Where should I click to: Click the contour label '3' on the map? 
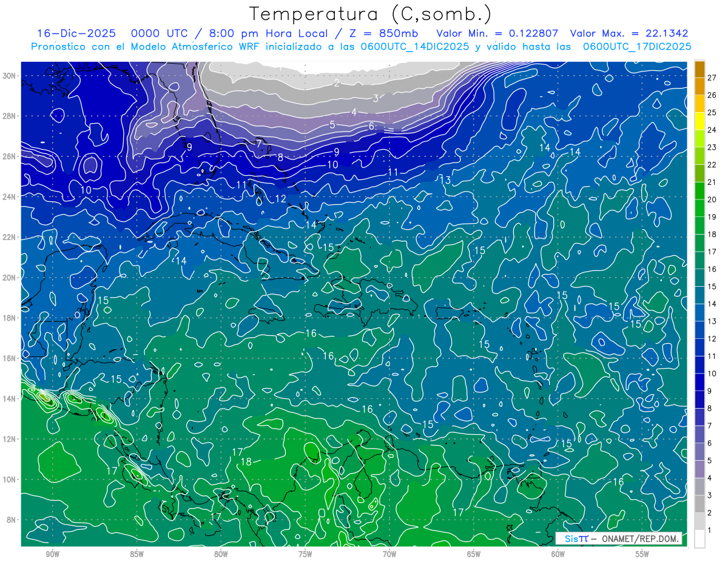(376, 98)
